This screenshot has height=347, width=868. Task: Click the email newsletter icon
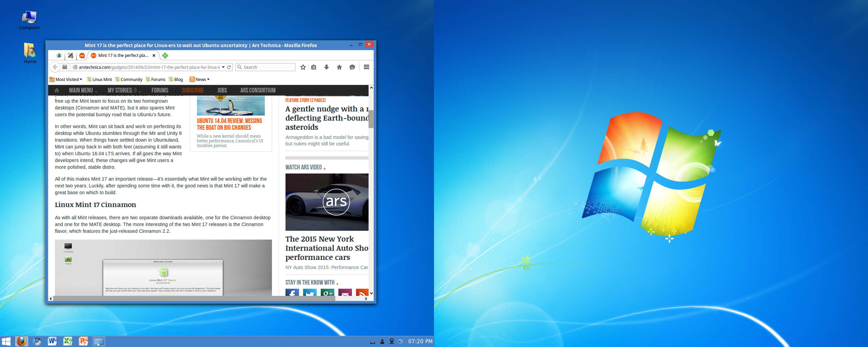coord(345,292)
